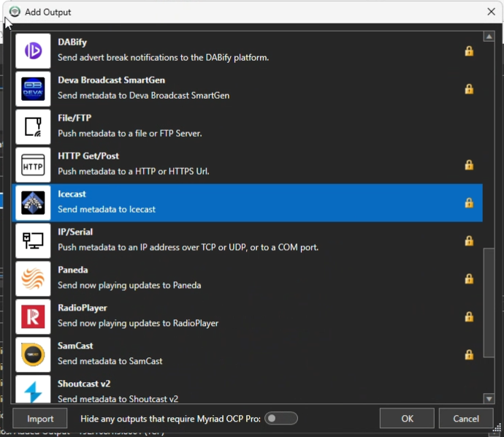Click 'Push metadata to a file or FTP Server.'

click(130, 134)
